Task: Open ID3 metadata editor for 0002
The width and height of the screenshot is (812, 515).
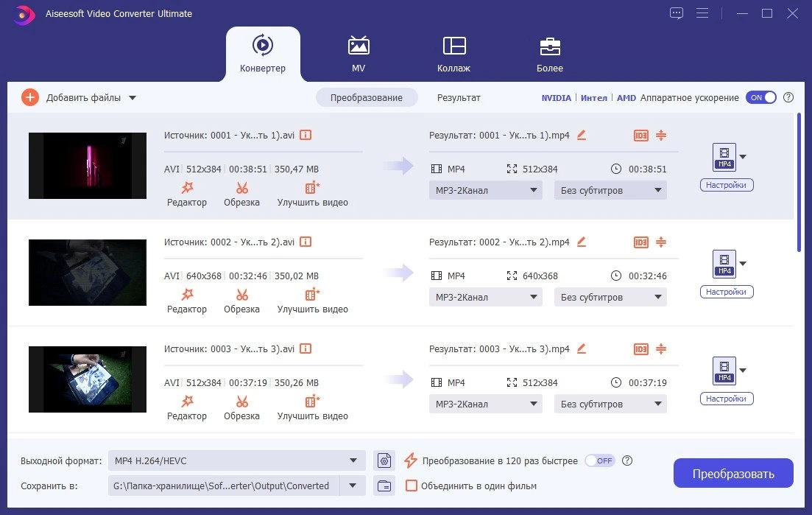Action: click(641, 242)
